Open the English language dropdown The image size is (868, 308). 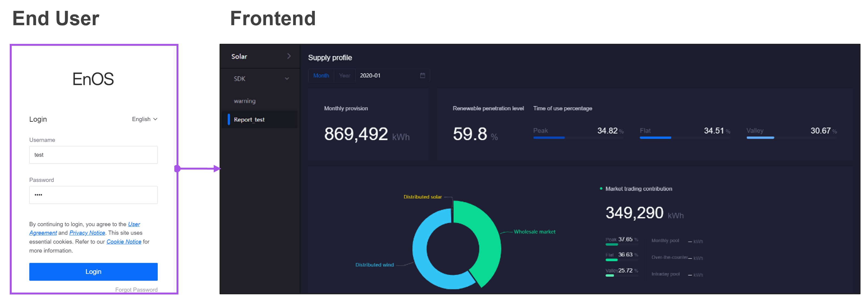(145, 119)
